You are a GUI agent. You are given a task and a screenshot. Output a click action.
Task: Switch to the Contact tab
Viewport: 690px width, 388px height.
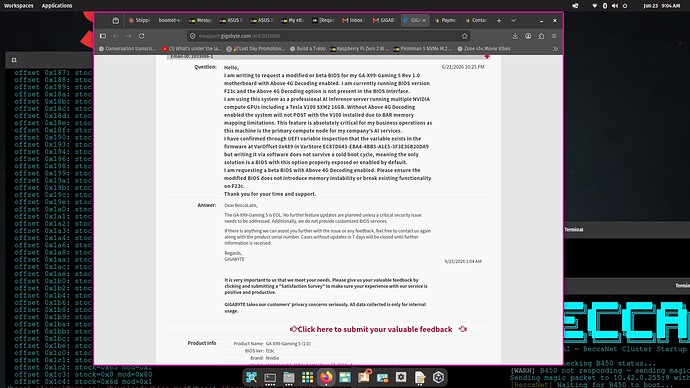[x=476, y=21]
